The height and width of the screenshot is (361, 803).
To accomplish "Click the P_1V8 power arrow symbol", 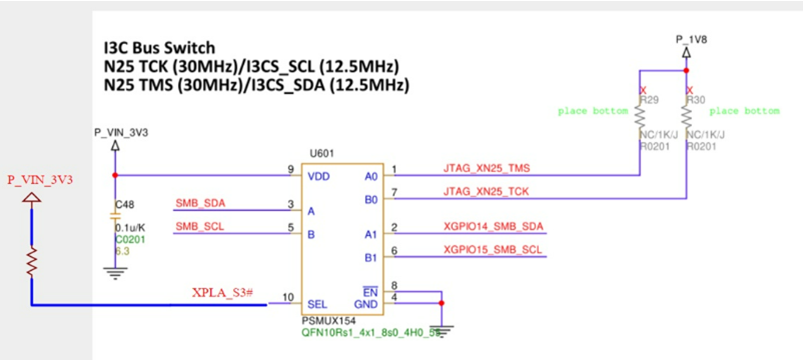I will [686, 52].
